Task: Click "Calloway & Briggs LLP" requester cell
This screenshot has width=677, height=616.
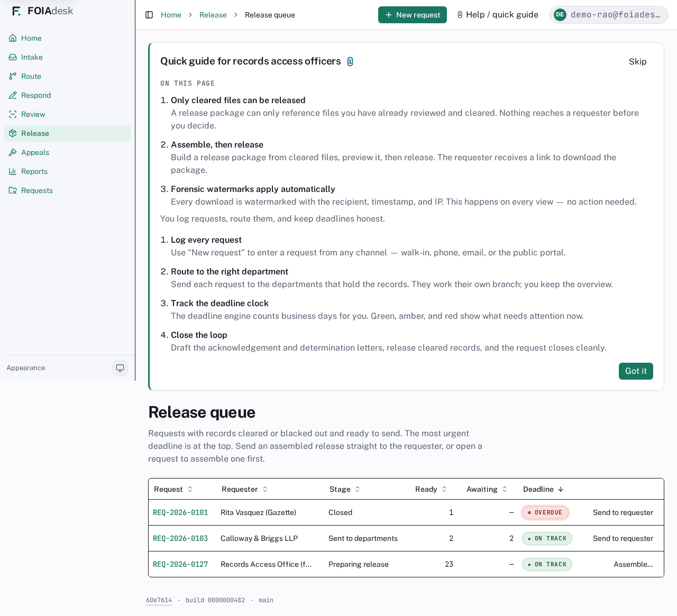Action: pyautogui.click(x=259, y=538)
